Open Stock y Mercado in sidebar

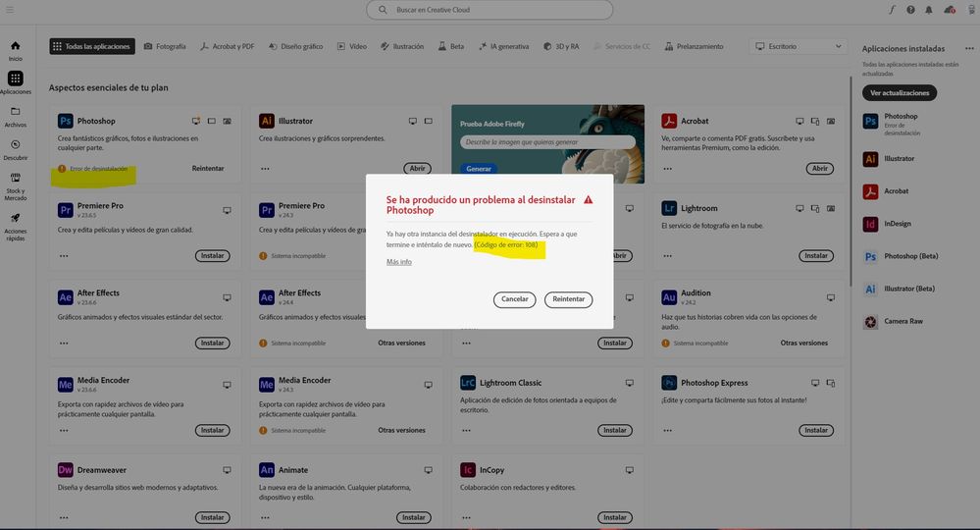(x=15, y=186)
